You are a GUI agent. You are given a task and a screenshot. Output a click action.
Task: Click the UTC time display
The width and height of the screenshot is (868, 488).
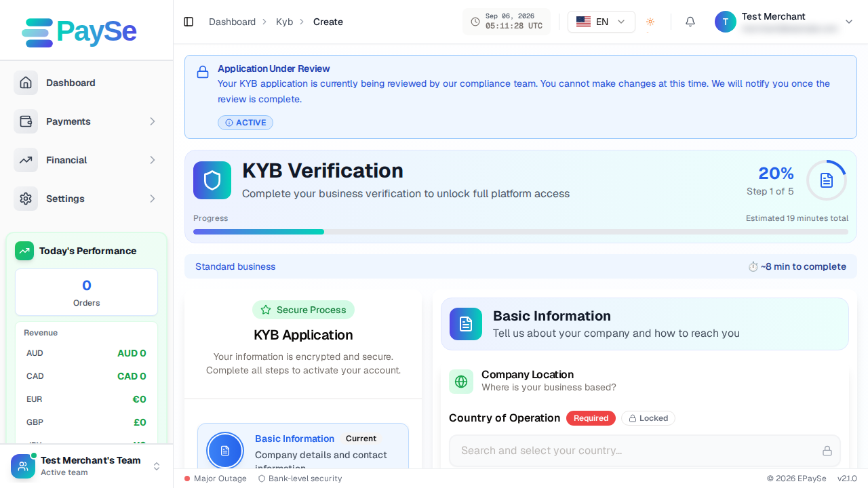point(514,26)
